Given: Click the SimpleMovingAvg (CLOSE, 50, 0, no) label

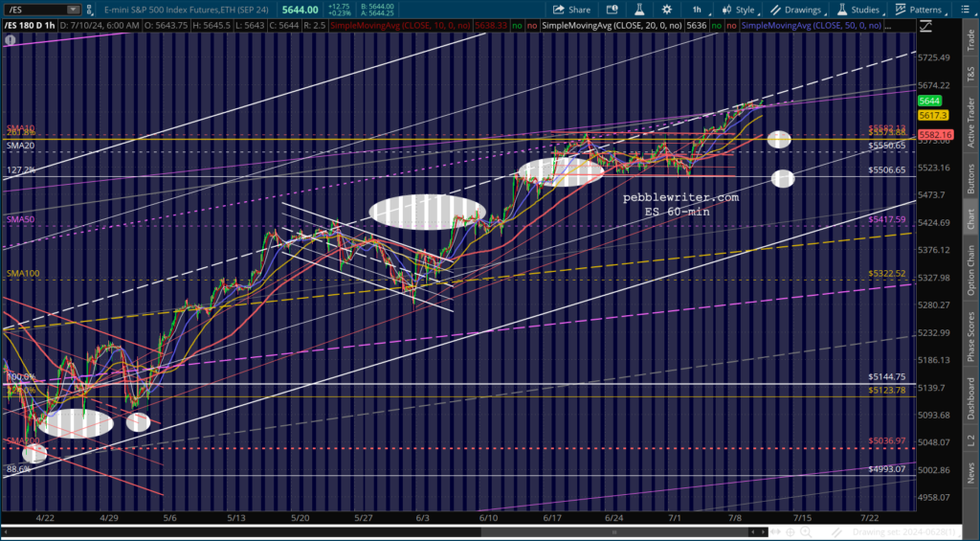Looking at the screenshot, I should coord(812,26).
